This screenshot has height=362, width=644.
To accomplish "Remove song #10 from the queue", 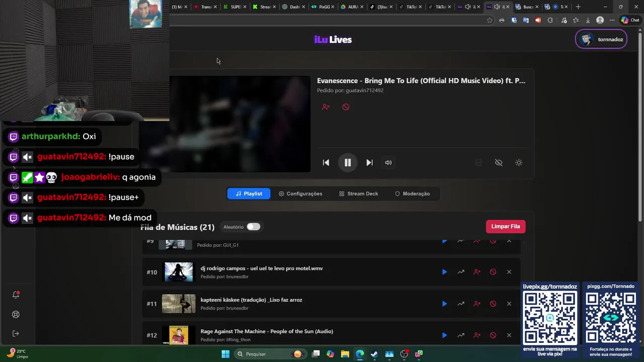I will (509, 272).
